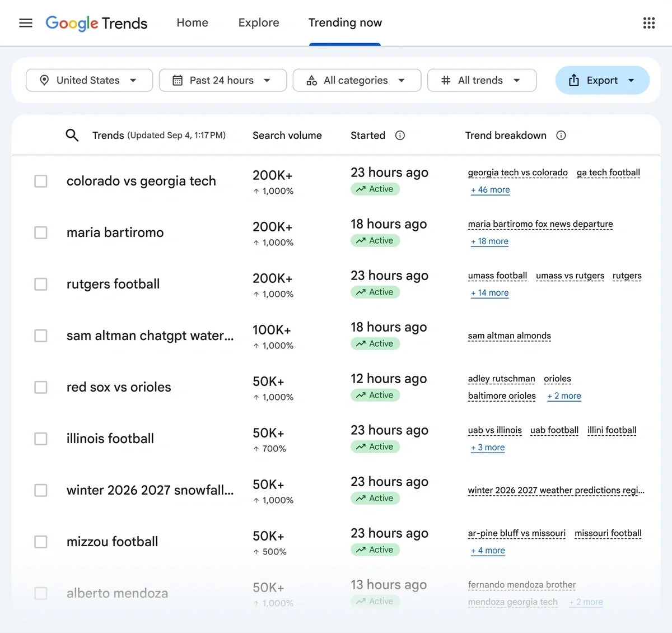
Task: Click the Trend breakdown column header
Action: pyautogui.click(x=506, y=136)
